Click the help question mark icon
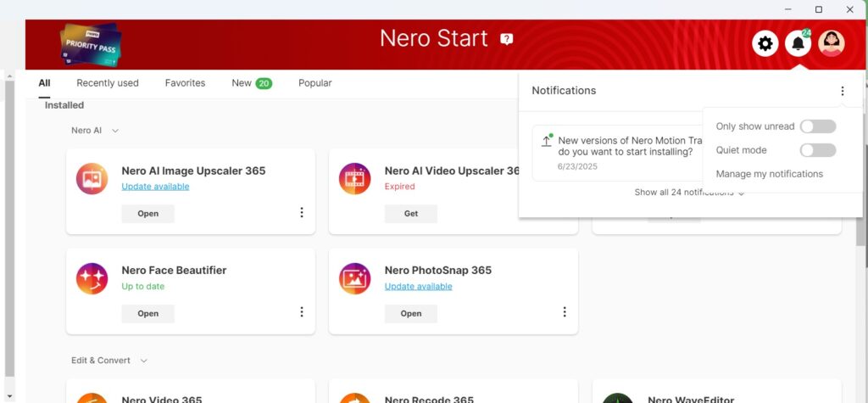 tap(507, 39)
